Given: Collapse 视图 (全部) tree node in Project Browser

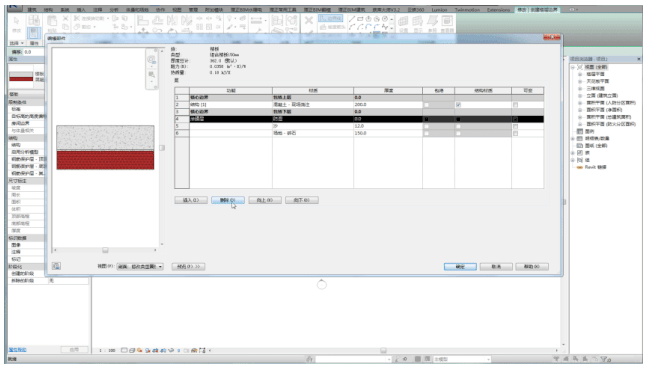Looking at the screenshot, I should pyautogui.click(x=573, y=67).
